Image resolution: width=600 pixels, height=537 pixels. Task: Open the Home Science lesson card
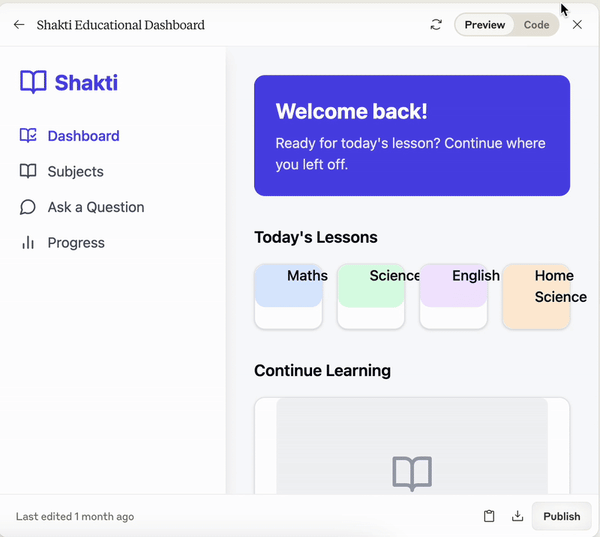(536, 296)
